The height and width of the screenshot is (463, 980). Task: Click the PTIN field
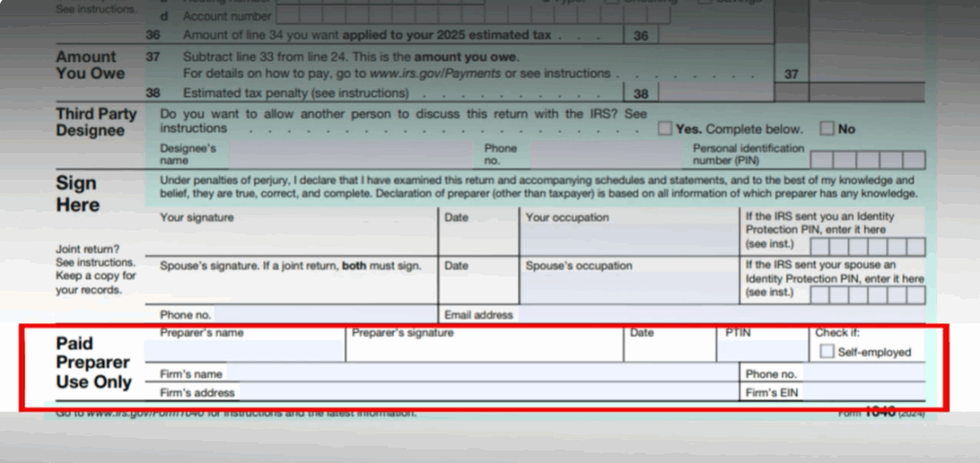pos(763,350)
